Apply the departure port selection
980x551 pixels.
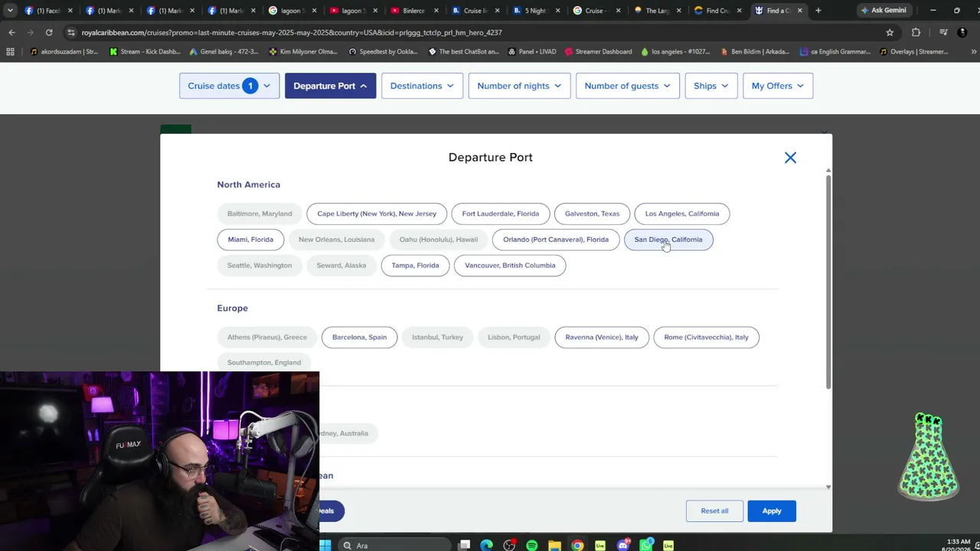click(x=772, y=511)
